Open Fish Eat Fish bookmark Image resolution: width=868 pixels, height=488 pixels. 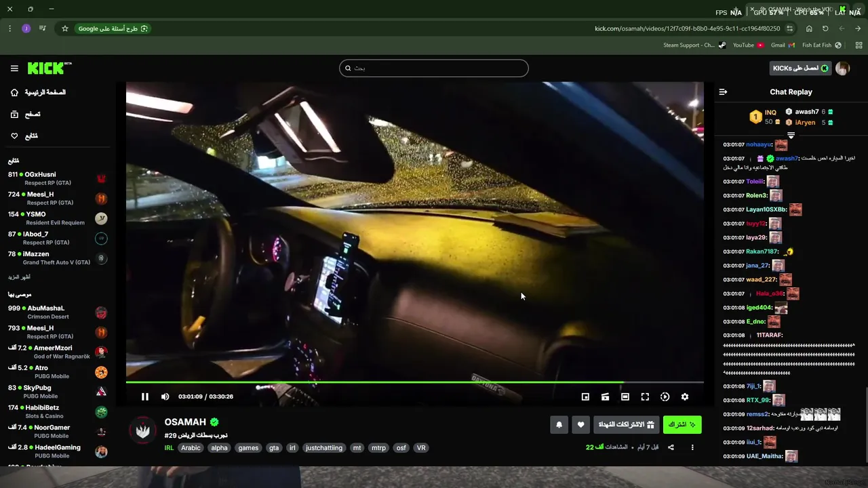(x=822, y=45)
